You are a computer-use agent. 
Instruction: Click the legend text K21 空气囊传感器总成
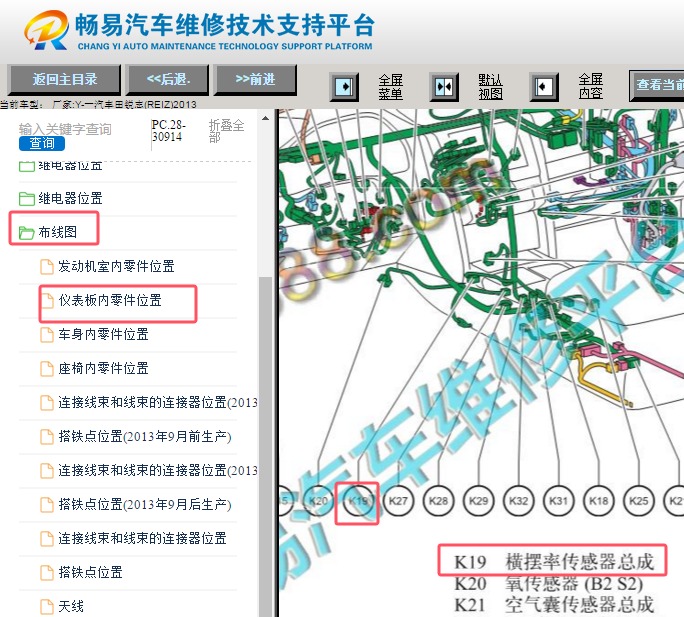point(554,605)
